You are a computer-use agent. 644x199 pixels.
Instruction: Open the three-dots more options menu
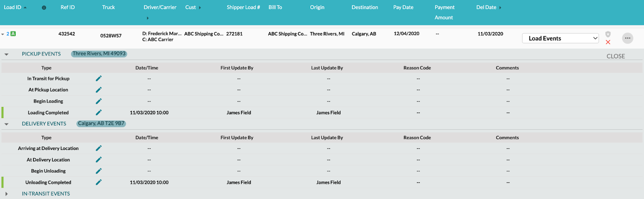point(627,38)
